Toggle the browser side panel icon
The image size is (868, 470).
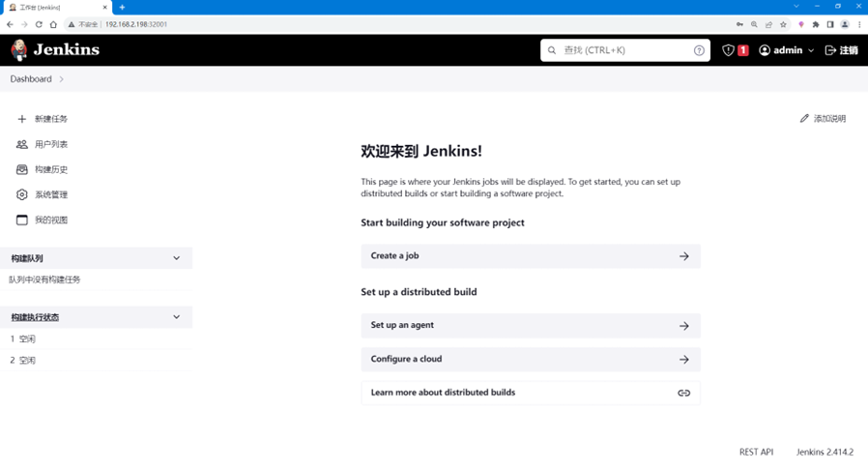coord(829,24)
